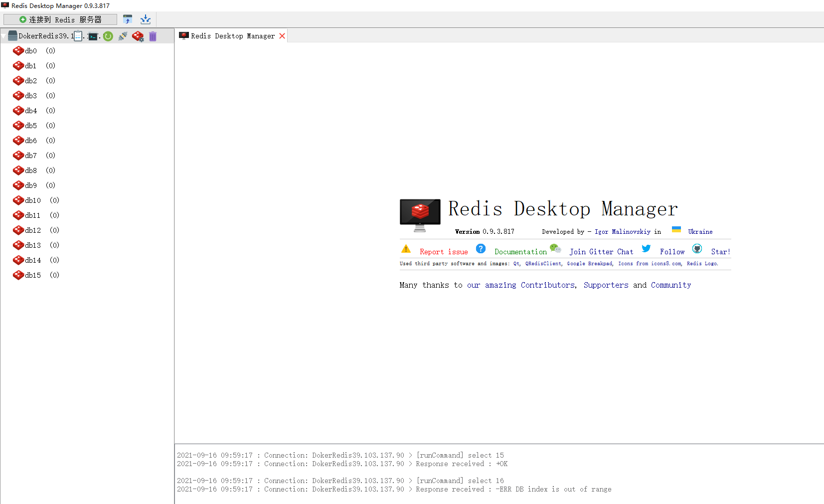824x504 pixels.
Task: Click the log line 'select 15'
Action: point(340,455)
